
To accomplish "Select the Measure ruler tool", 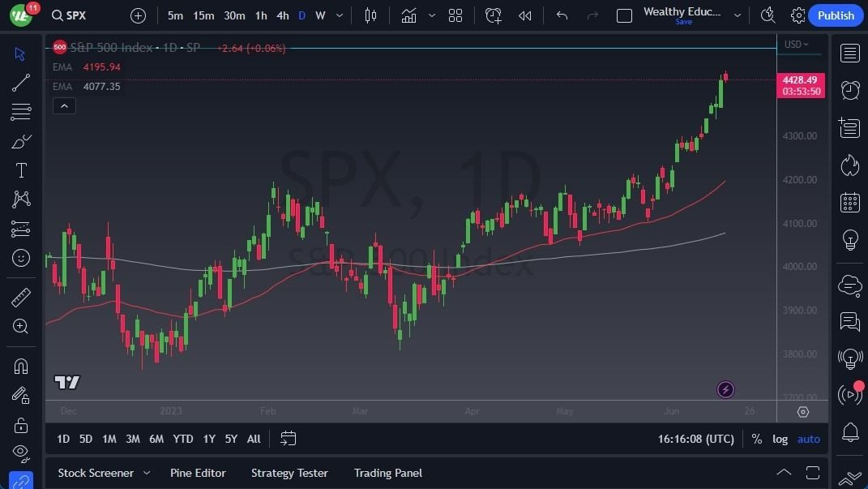I will (x=21, y=297).
